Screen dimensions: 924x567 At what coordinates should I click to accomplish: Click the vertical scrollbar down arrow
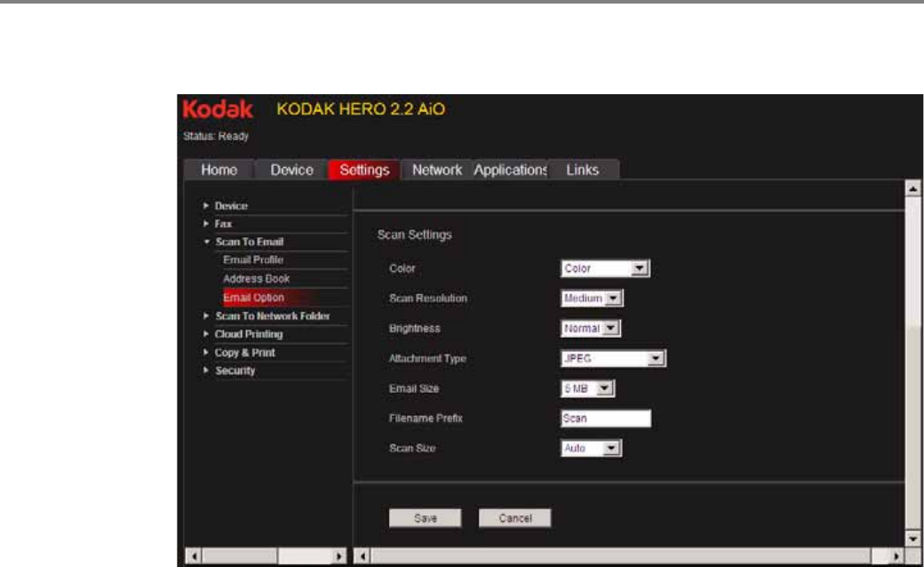[912, 539]
